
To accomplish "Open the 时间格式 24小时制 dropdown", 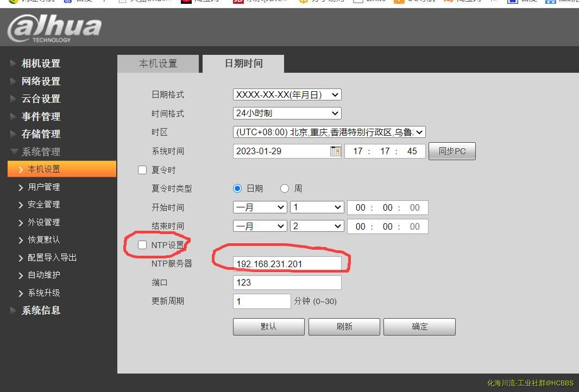I will 287,113.
